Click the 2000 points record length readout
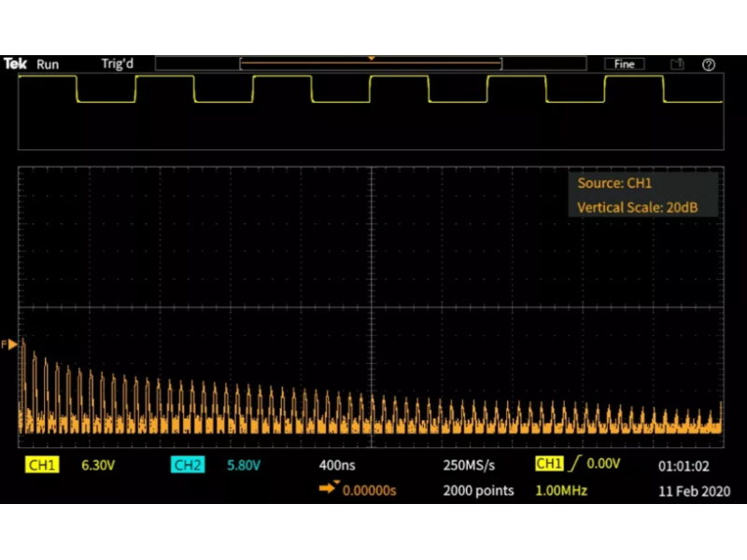Viewport: 747px width, 560px height. pos(478,490)
